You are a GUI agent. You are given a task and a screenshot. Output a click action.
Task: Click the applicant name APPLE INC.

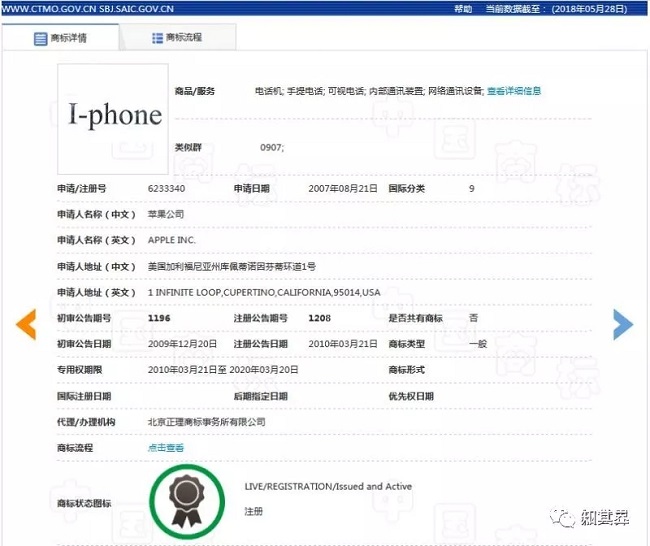(x=172, y=240)
